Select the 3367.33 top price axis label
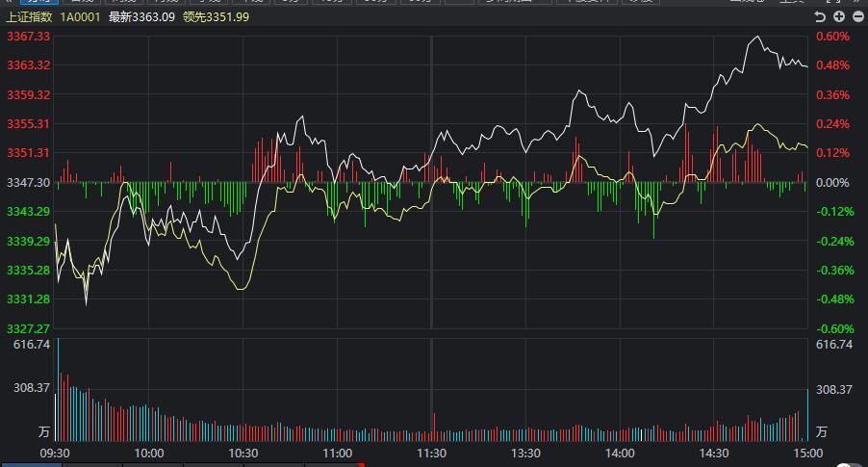Viewport: 868px width, 467px height. pyautogui.click(x=28, y=37)
